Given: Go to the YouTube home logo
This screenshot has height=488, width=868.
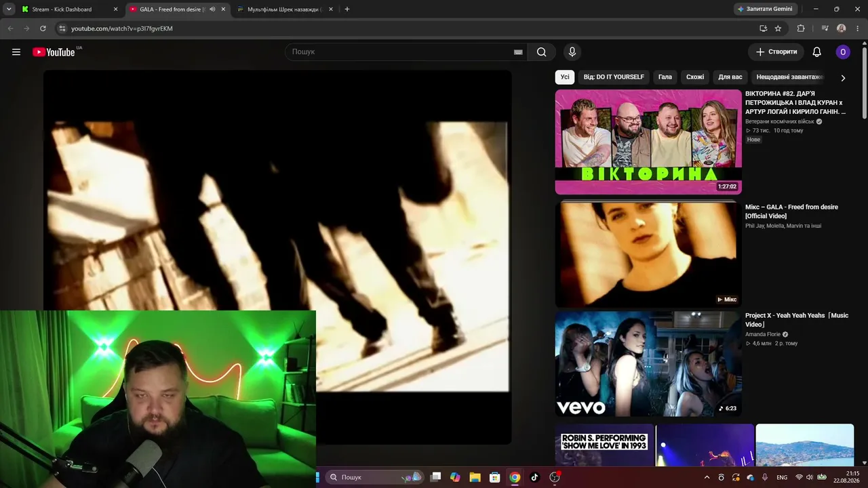Looking at the screenshot, I should coord(54,52).
